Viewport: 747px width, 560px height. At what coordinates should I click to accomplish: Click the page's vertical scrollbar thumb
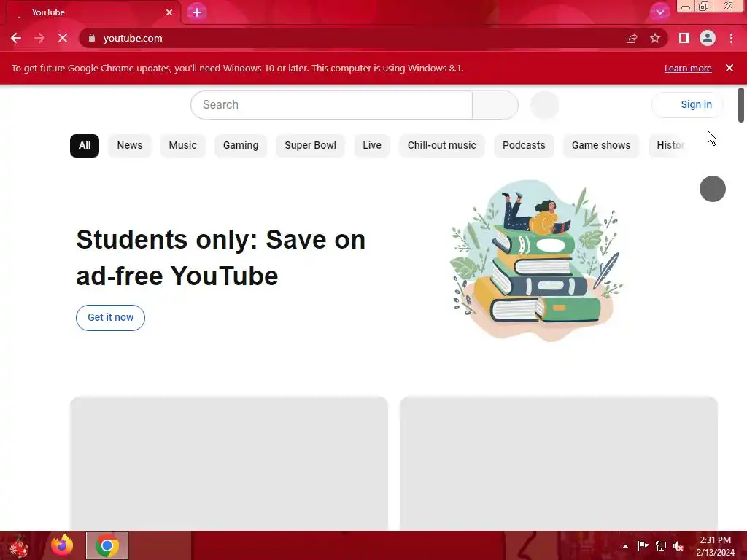click(x=741, y=105)
